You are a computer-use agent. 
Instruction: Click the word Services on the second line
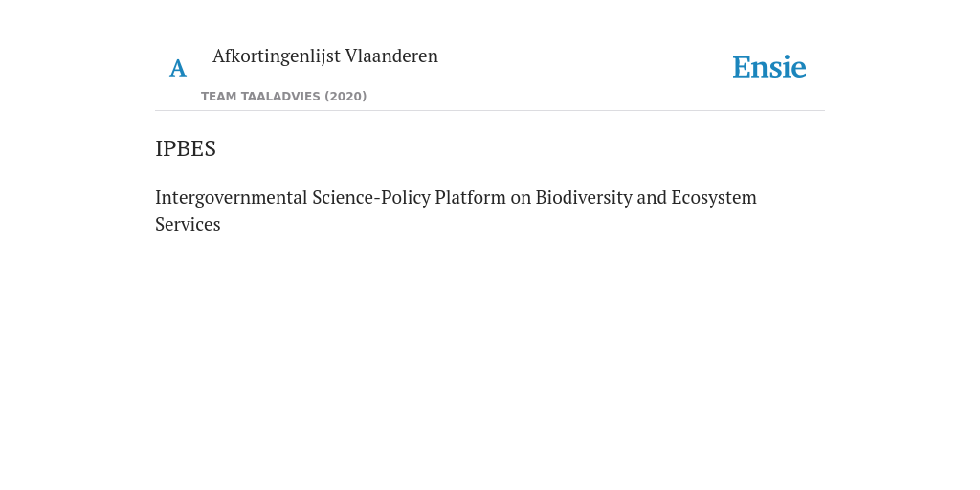(188, 224)
